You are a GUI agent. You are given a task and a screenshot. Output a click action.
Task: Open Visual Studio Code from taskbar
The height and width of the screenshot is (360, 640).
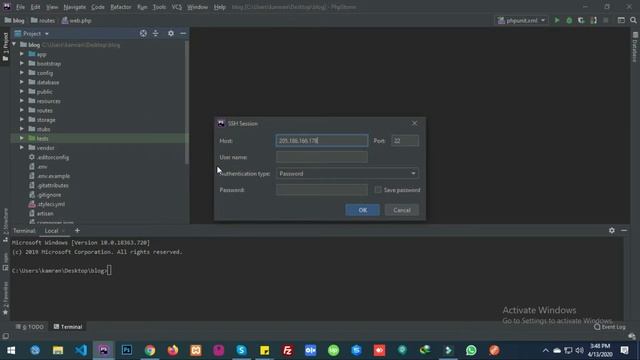click(81, 350)
